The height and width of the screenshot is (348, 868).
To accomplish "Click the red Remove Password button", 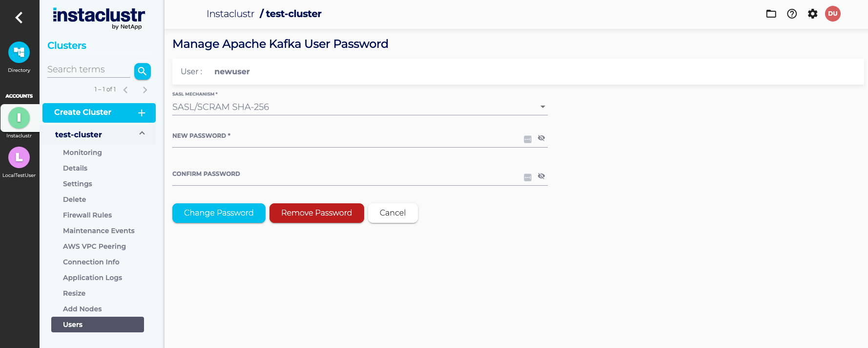I will pyautogui.click(x=316, y=213).
